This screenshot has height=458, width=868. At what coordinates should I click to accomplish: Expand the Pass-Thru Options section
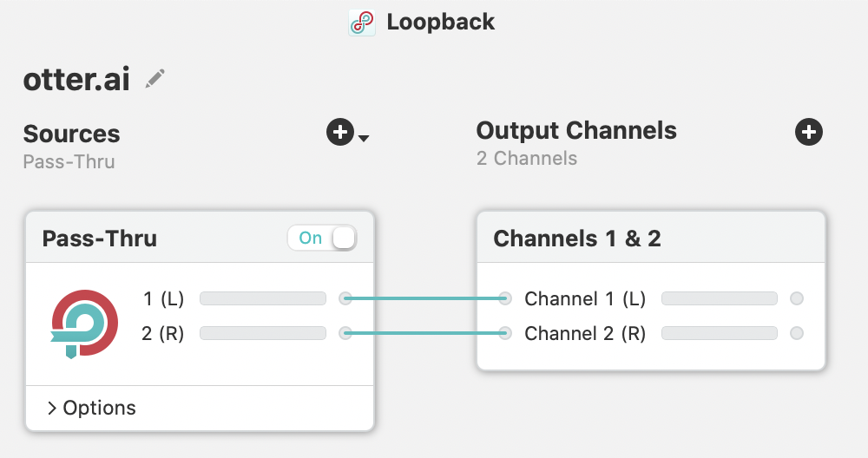[x=91, y=408]
